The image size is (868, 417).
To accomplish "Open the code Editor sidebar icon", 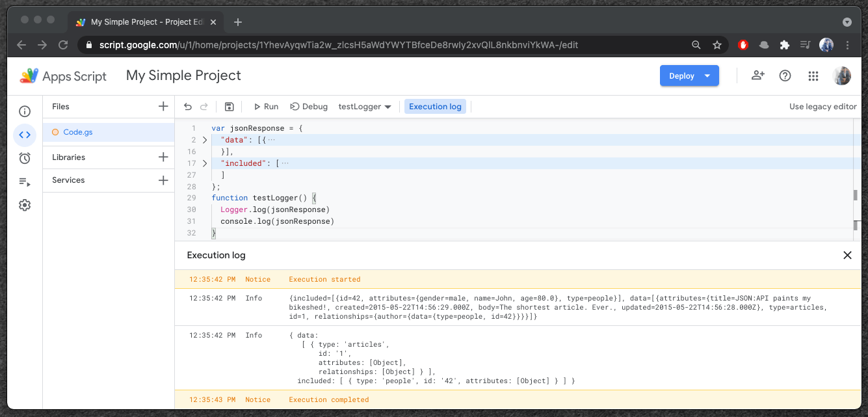I will (25, 135).
